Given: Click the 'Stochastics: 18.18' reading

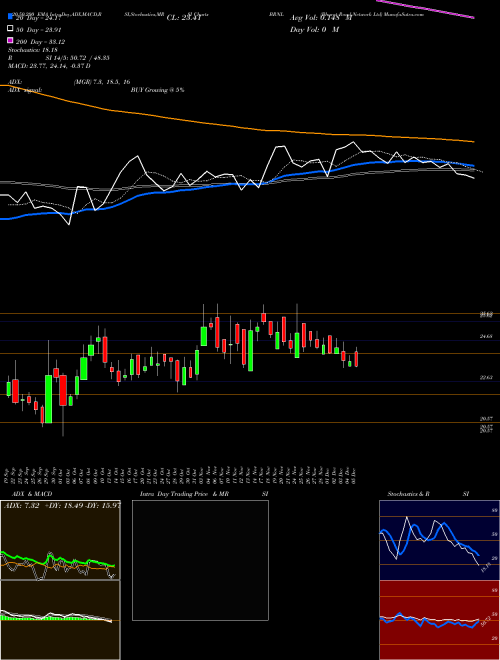Looking at the screenshot, I should (32, 50).
